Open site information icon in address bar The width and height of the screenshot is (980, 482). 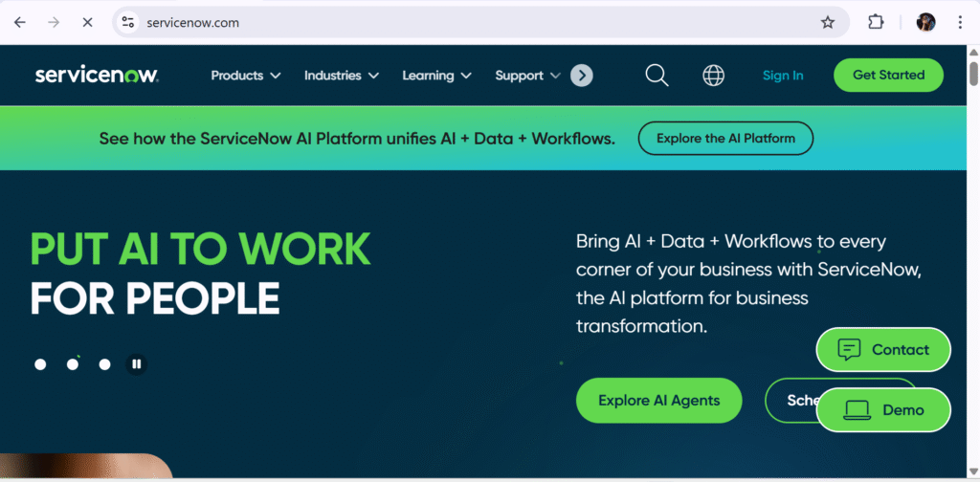point(128,23)
